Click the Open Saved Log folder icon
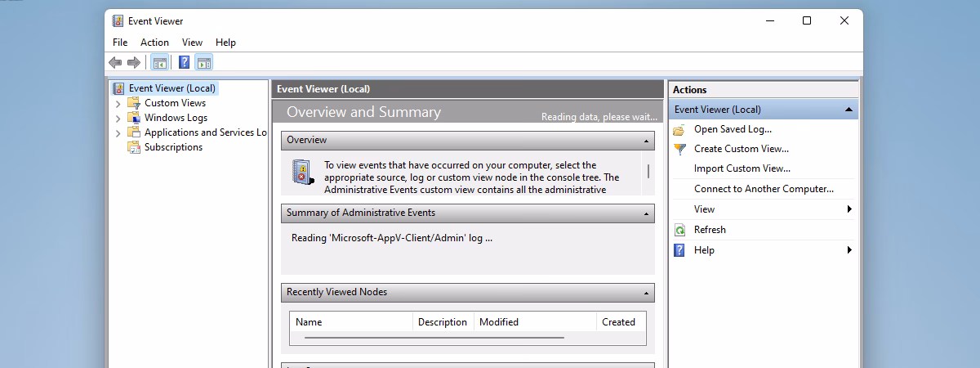980x368 pixels. 679,129
